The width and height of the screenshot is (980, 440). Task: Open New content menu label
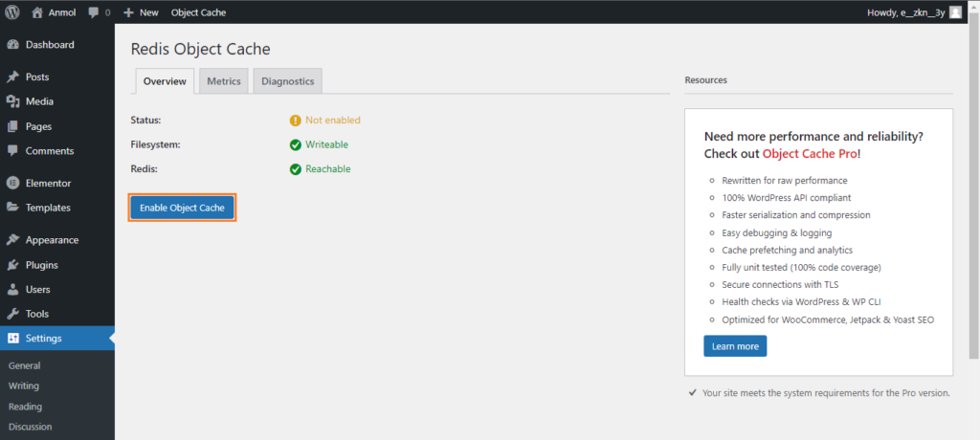[x=148, y=12]
